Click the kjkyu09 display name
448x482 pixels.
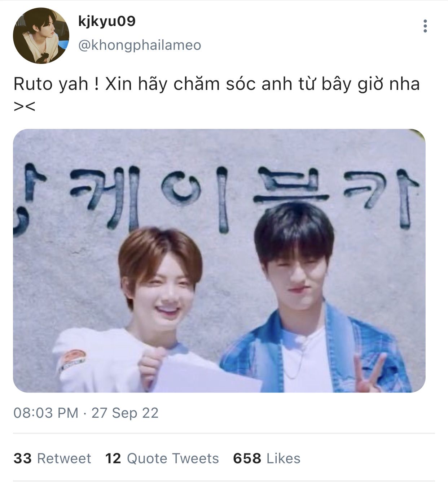[107, 21]
